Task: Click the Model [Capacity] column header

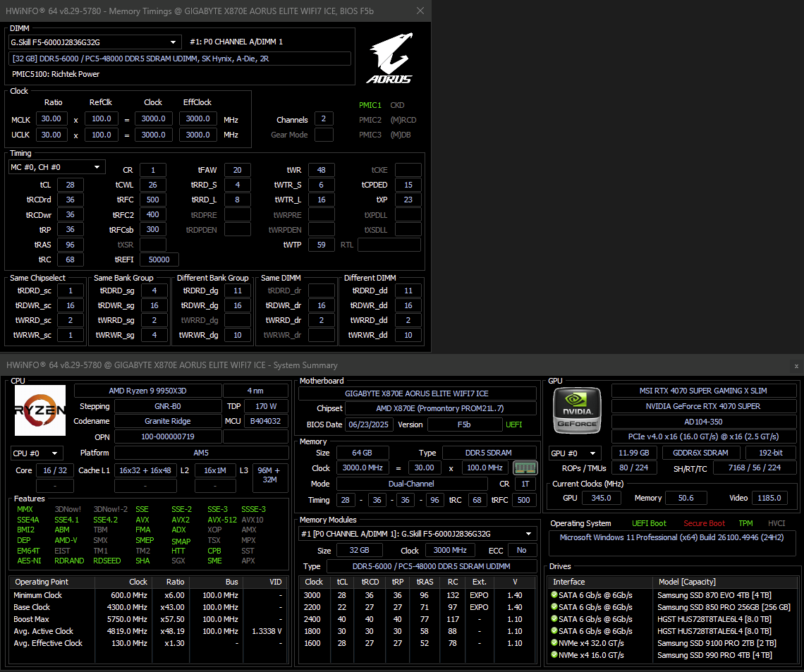Action: click(725, 582)
